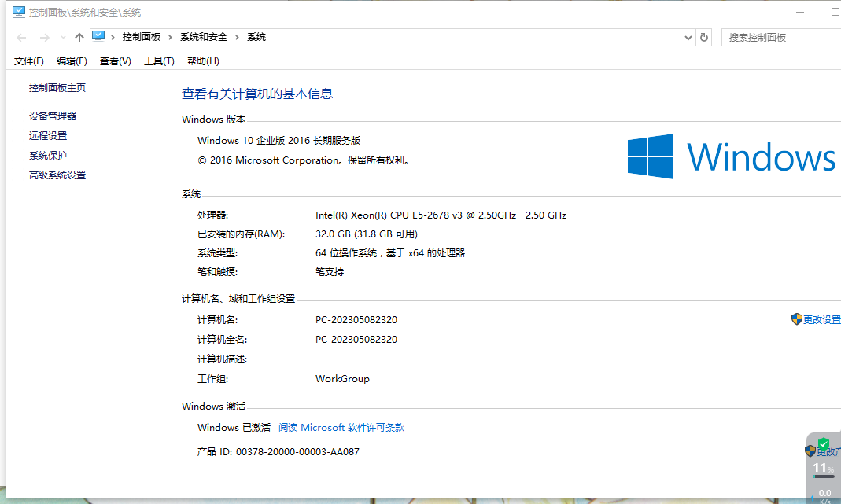
Task: Read the Microsoft 软件许可条款 link
Action: tap(341, 428)
